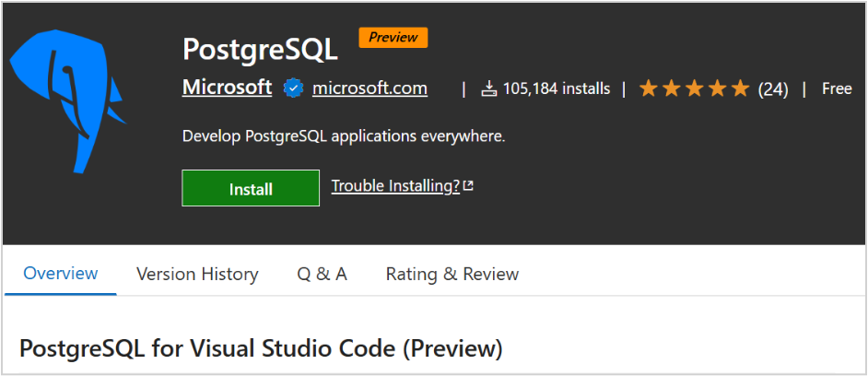This screenshot has height=376, width=868.
Task: Click 'Develop PostgreSQL applications everywhere.' description
Action: [x=344, y=136]
